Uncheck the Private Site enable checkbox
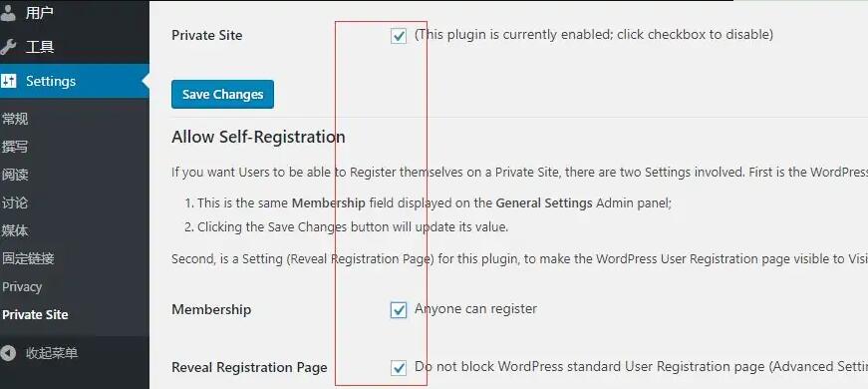Viewport: 868px width, 389px height. pyautogui.click(x=399, y=36)
